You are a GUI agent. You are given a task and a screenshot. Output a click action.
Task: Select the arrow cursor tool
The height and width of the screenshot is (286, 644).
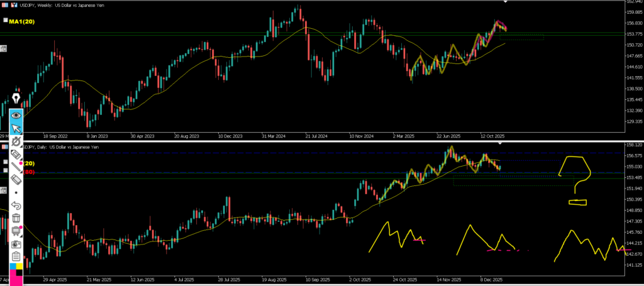tap(16, 129)
